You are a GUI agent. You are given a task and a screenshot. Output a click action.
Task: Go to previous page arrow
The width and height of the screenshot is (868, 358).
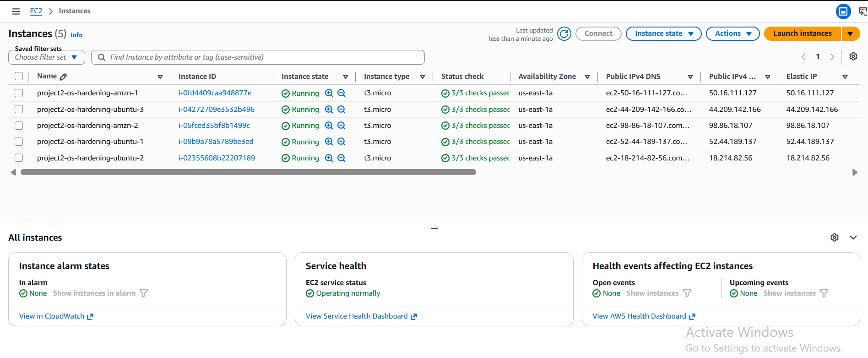[803, 57]
